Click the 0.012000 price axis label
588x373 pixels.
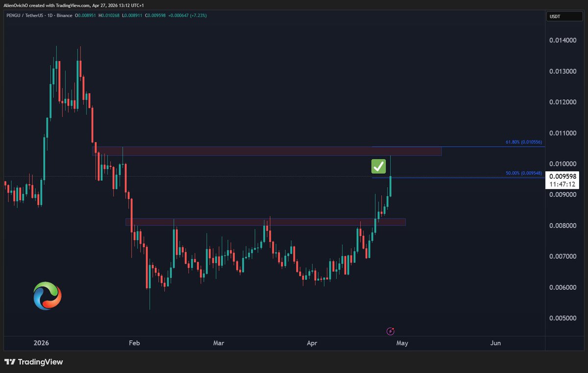563,102
